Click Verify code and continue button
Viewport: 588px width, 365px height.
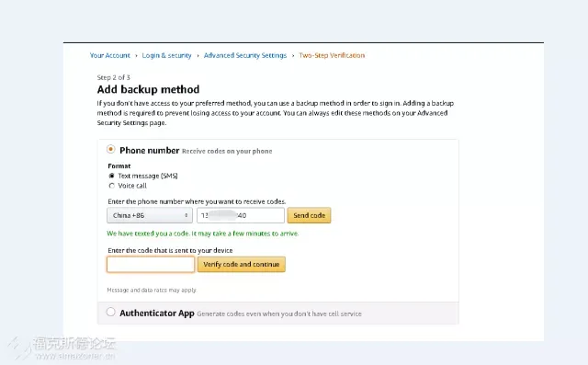[242, 265]
